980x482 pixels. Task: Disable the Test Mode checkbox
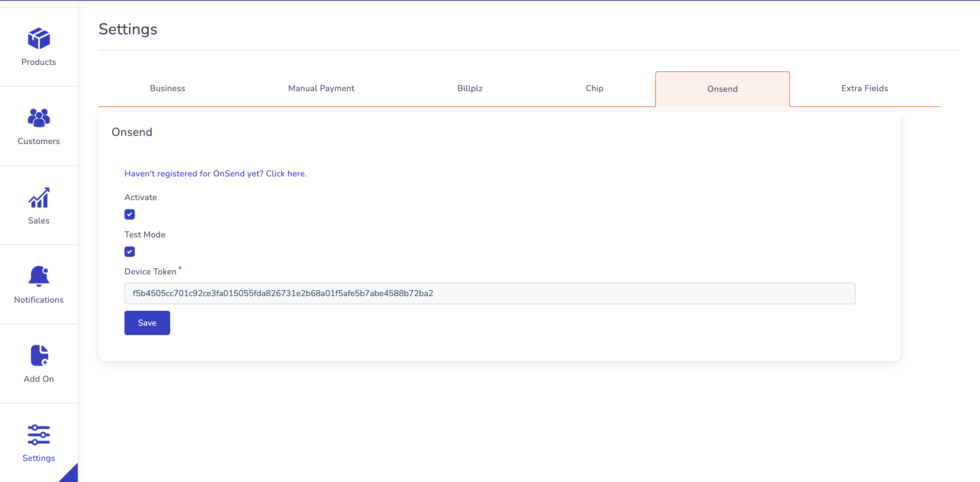[129, 251]
